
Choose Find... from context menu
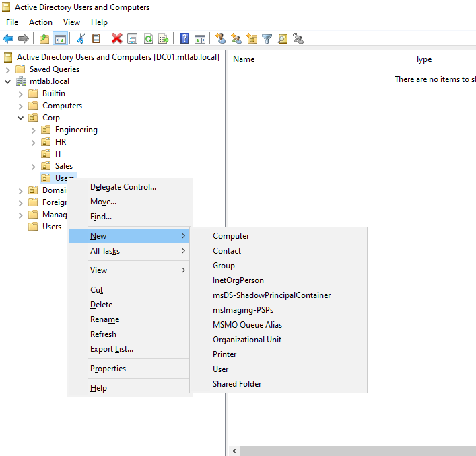coord(129,217)
